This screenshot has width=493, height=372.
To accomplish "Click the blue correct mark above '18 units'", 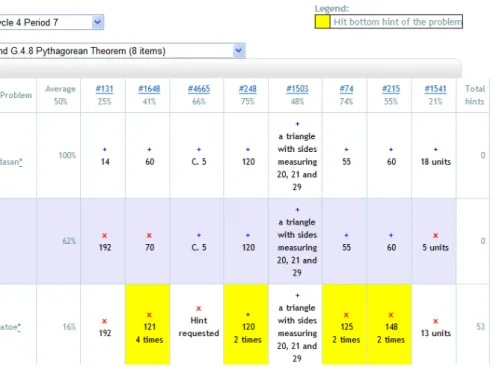I will tap(435, 149).
